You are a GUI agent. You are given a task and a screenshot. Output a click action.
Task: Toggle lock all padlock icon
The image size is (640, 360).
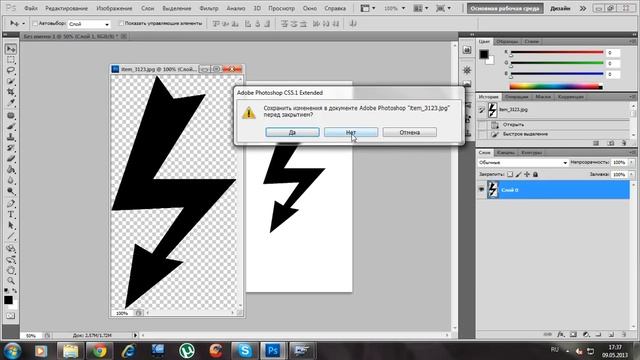(536, 174)
